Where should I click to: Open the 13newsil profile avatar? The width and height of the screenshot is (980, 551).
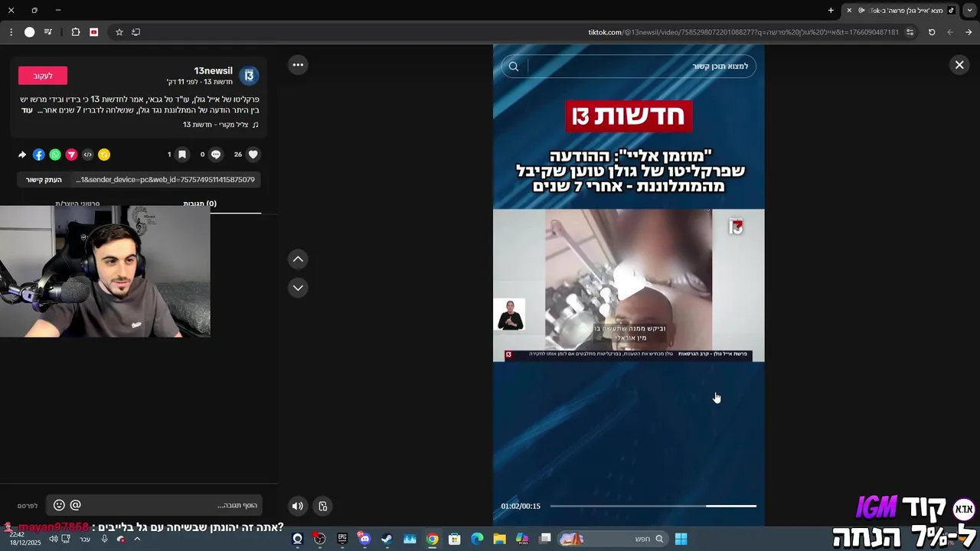point(249,76)
